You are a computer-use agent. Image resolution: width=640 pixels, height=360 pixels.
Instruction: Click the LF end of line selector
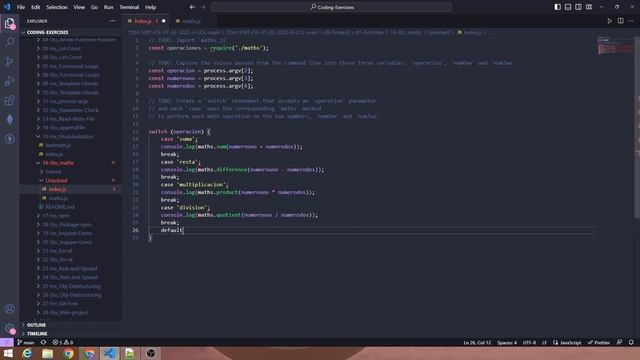coord(544,342)
